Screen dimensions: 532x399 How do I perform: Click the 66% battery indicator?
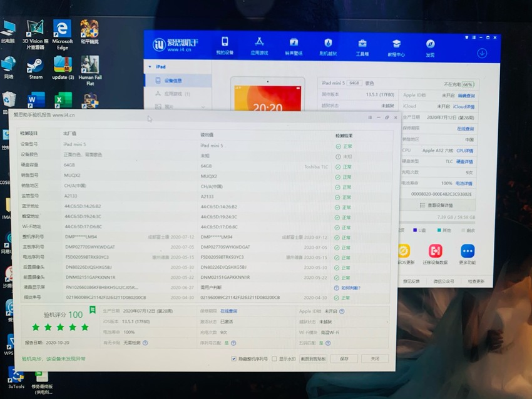coord(468,84)
